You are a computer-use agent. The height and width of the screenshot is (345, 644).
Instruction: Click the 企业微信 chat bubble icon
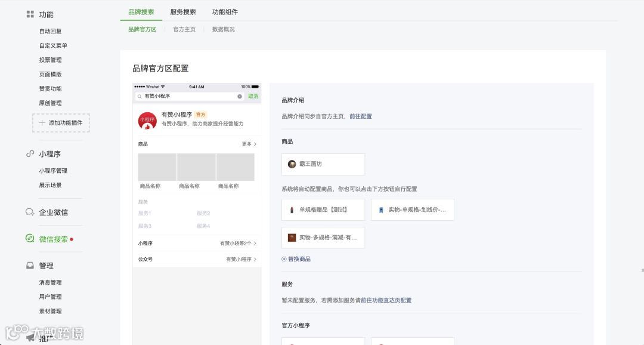tap(30, 212)
